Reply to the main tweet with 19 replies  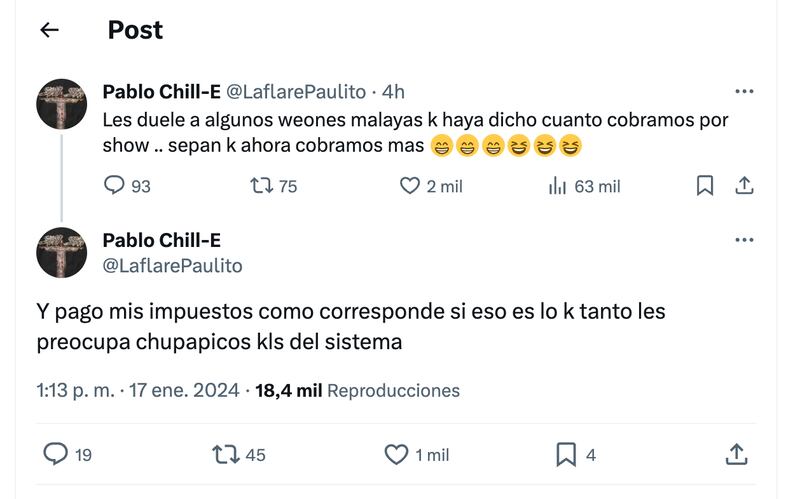tap(56, 455)
